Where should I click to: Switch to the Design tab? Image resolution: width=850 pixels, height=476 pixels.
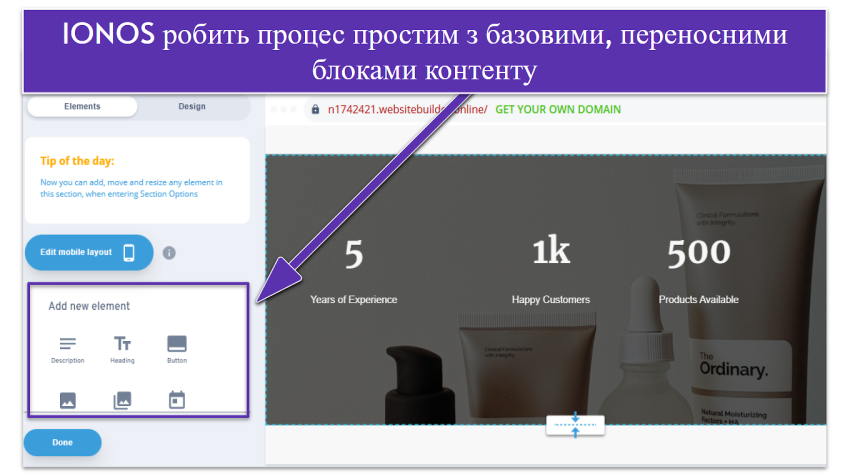pyautogui.click(x=192, y=106)
